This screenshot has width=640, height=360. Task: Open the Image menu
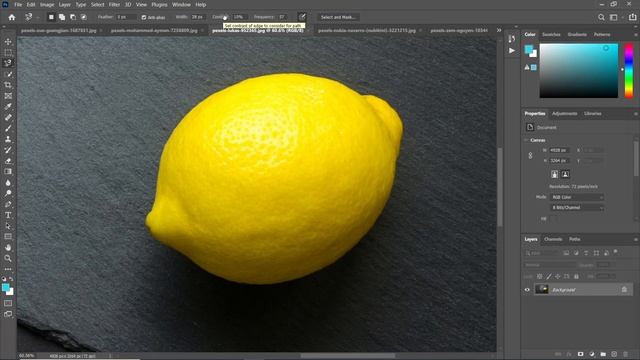pyautogui.click(x=47, y=4)
